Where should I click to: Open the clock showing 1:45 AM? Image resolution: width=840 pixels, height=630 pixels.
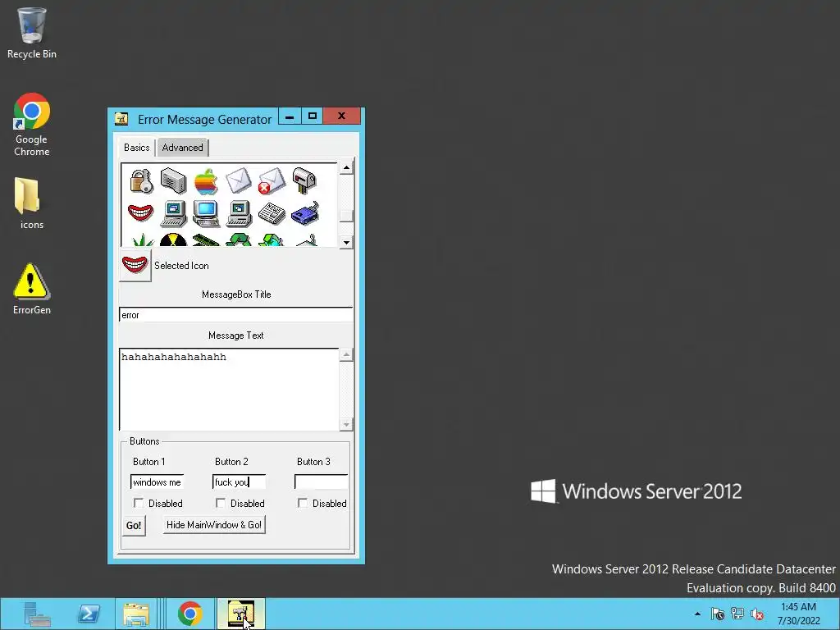(x=798, y=614)
